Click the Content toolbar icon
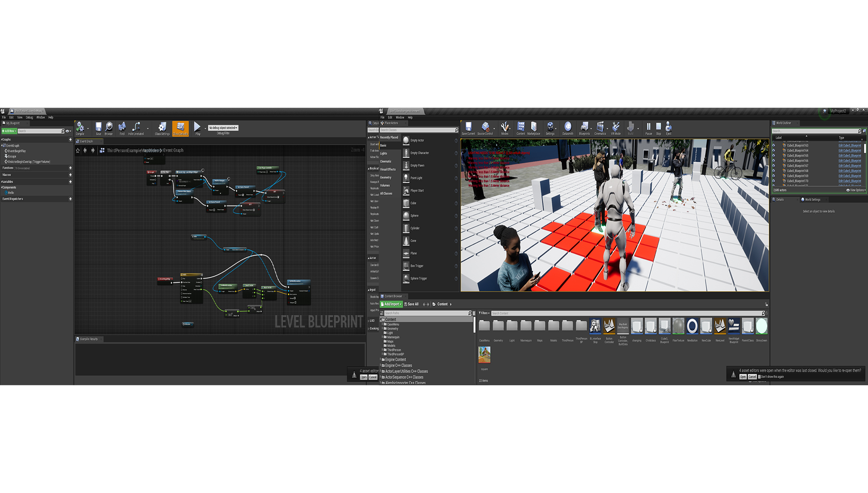Viewport: 868px width, 493px height. point(521,128)
